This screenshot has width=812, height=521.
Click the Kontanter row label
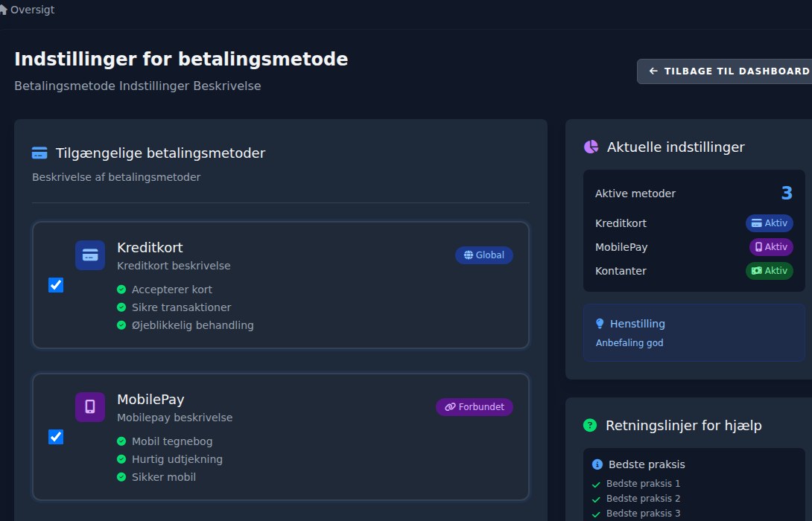[x=621, y=271]
